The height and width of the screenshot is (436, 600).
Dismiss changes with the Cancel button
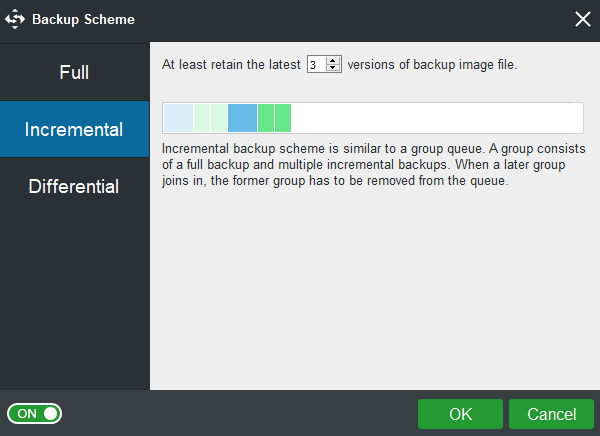coord(551,414)
